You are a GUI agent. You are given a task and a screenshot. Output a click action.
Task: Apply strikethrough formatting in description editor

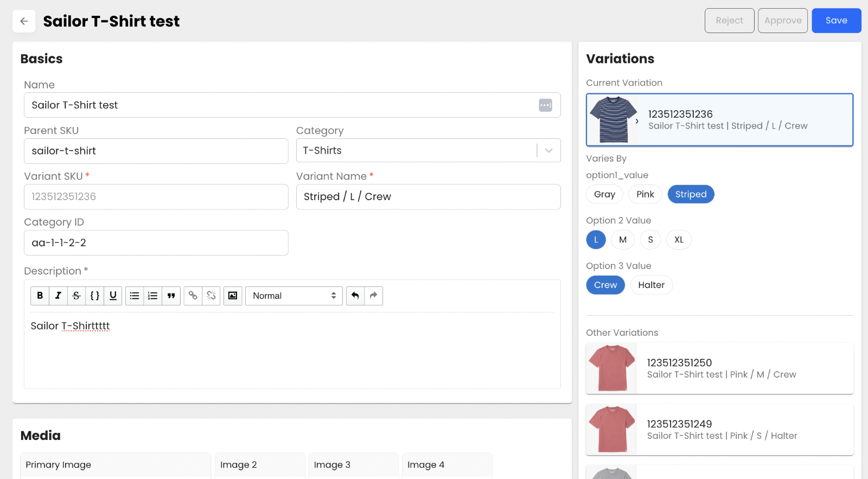point(76,296)
